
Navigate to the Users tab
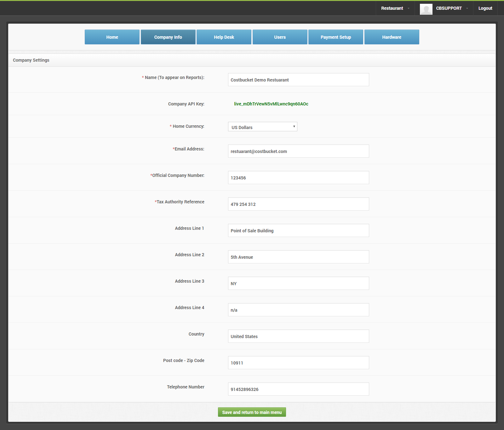[280, 37]
